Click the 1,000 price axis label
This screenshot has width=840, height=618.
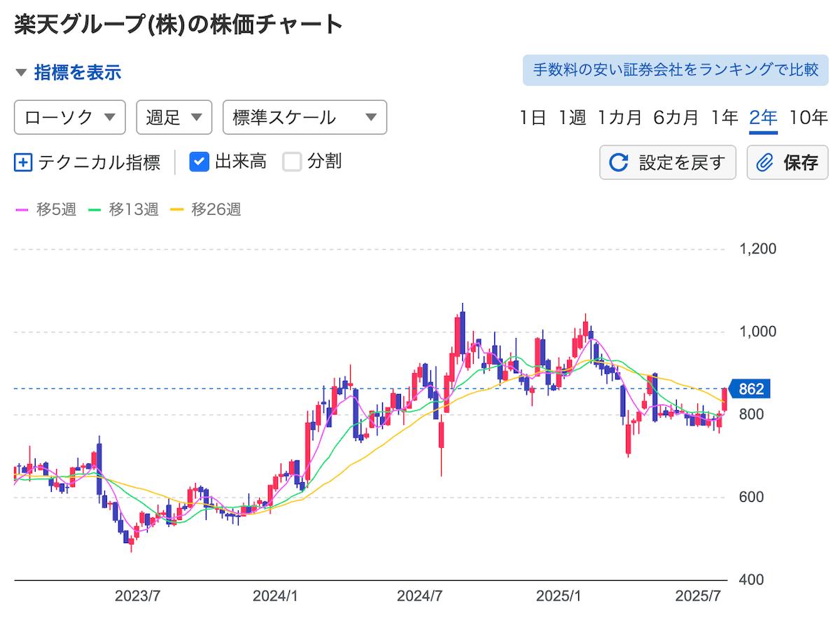757,332
